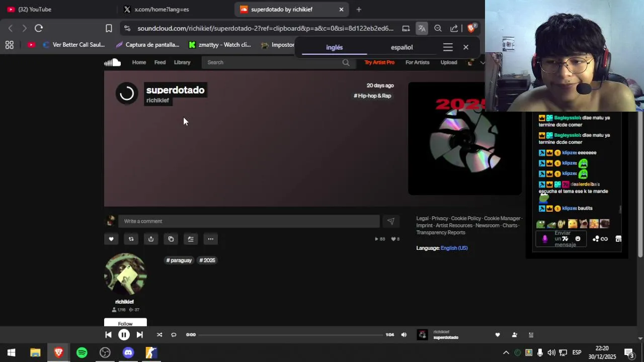Viewport: 644px width, 362px height.
Task: Toggle repeat in the player bar
Action: (x=174, y=335)
